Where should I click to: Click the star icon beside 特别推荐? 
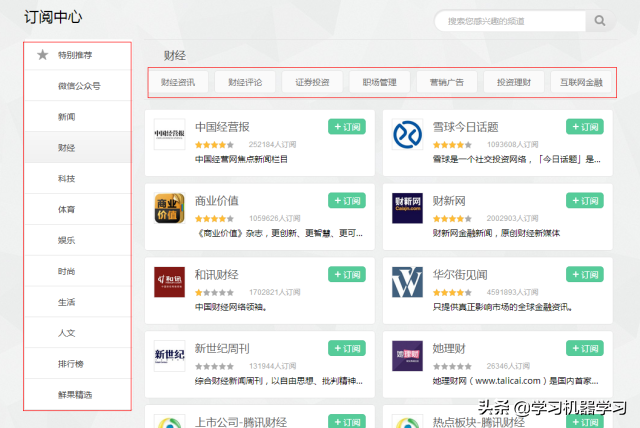tap(42, 55)
